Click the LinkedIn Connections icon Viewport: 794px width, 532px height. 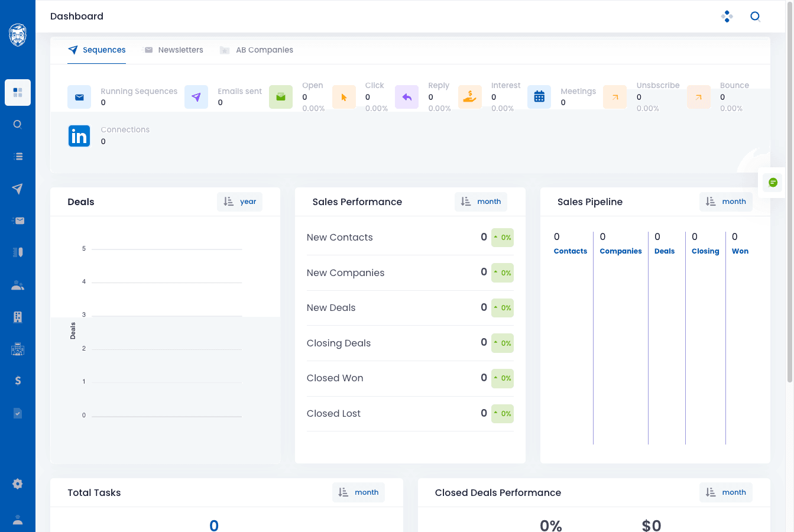pos(79,136)
